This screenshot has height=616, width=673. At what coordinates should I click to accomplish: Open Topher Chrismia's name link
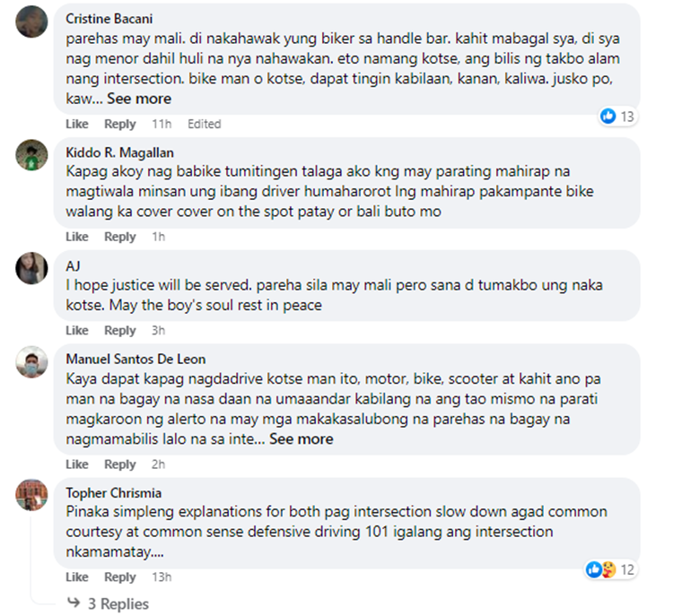pyautogui.click(x=114, y=492)
